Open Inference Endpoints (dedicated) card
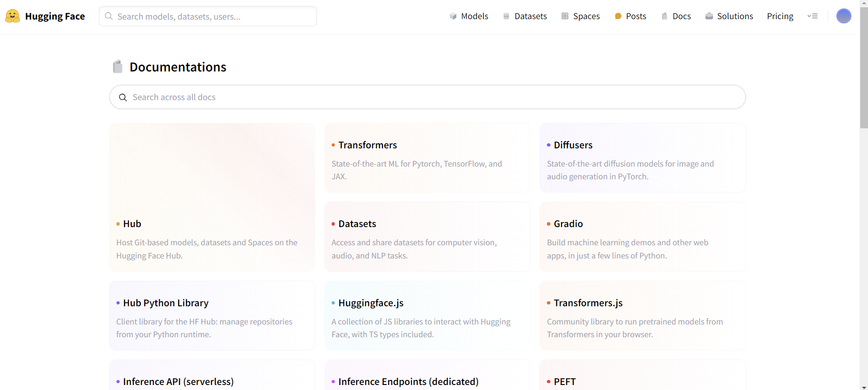 [427, 375]
